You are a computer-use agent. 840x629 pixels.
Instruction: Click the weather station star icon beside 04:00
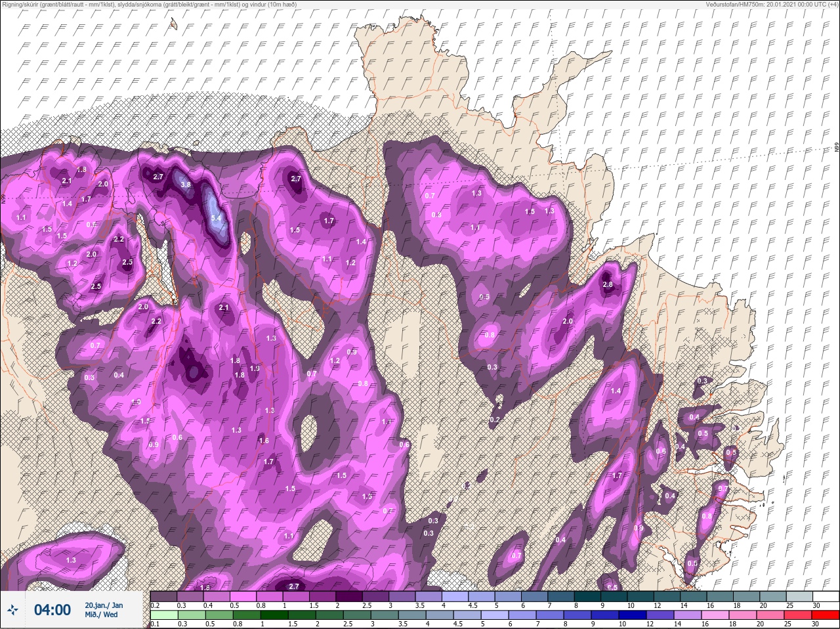tap(12, 610)
